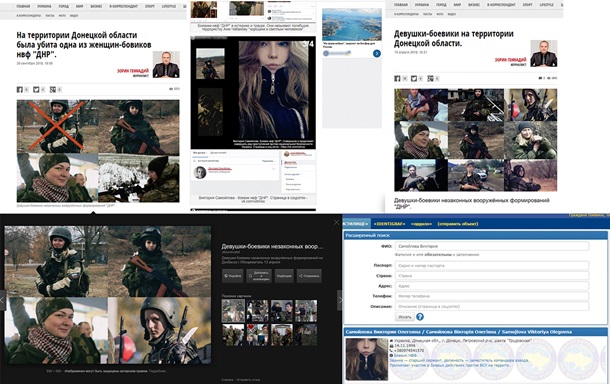Click the 'Перейти' button in image viewer
This screenshot has width=610, height=384.
coord(233,276)
